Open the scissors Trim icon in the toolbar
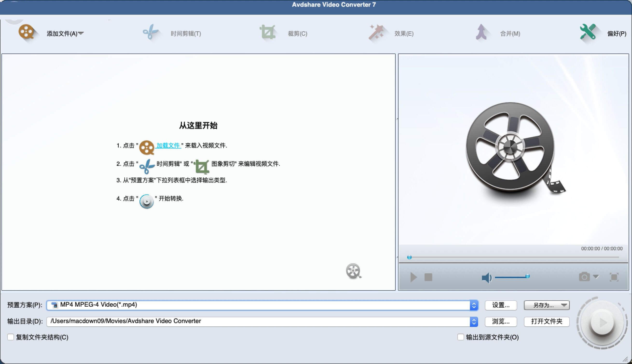This screenshot has width=632, height=364. (150, 32)
